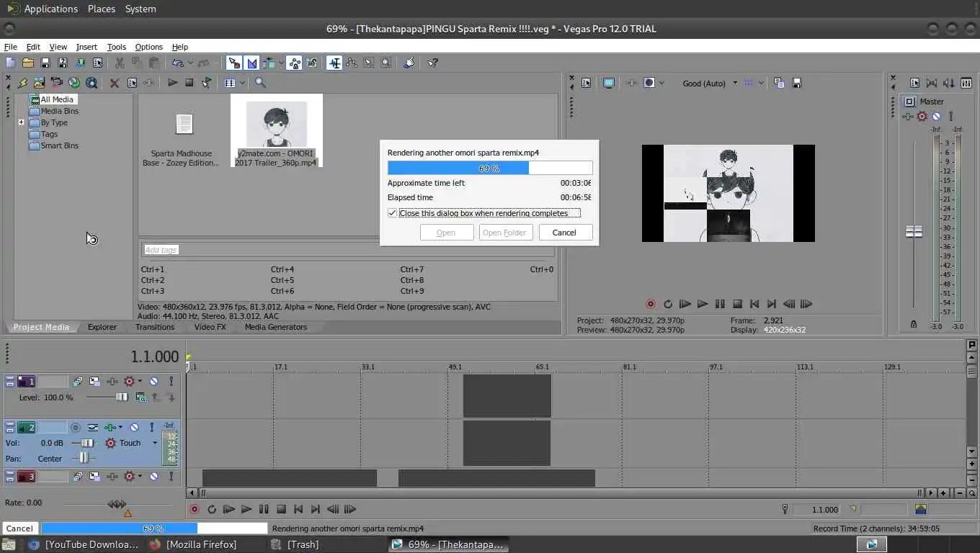
Task: Click the External Monitor preview icon
Action: pyautogui.click(x=608, y=83)
